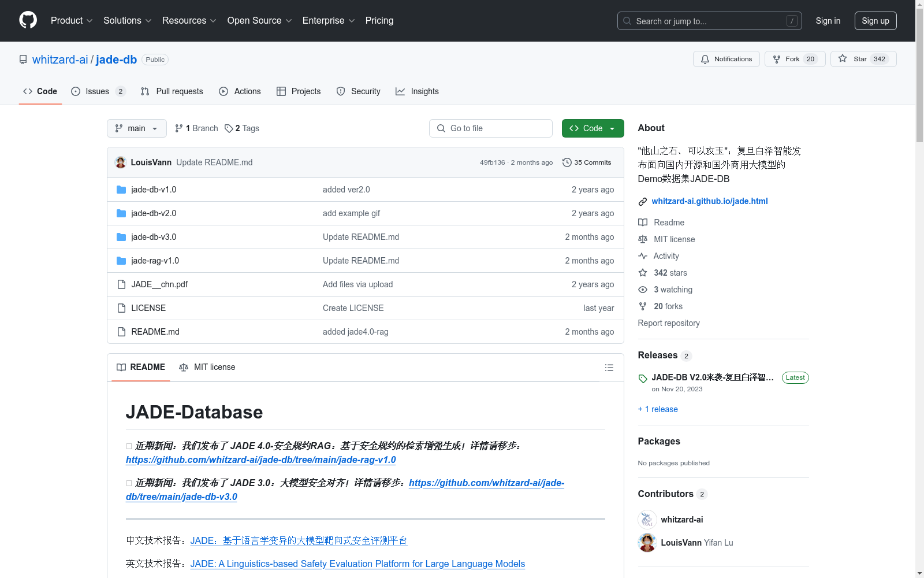The image size is (924, 578).
Task: Click the JADE__chn.pdf file icon
Action: [x=121, y=284]
